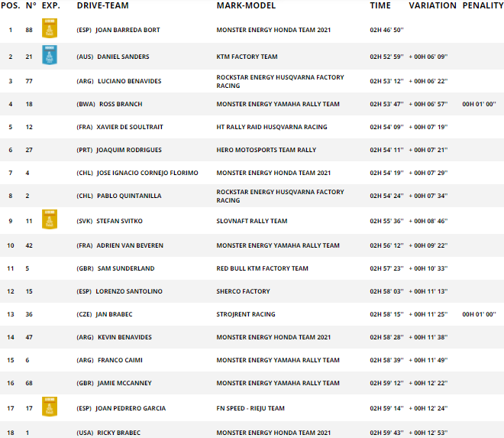Select the DRIVE-TEAM column header
Image resolution: width=504 pixels, height=438 pixels.
click(103, 6)
